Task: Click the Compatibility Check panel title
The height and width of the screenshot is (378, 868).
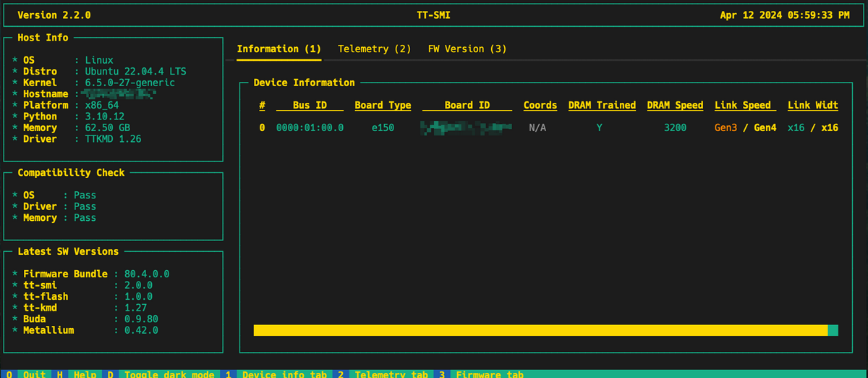Action: (71, 172)
